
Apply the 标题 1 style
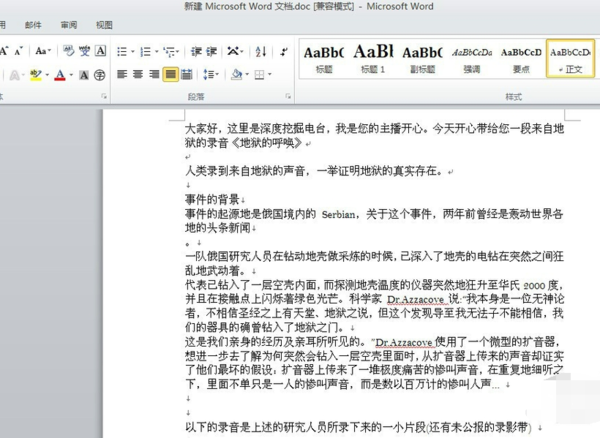373,59
